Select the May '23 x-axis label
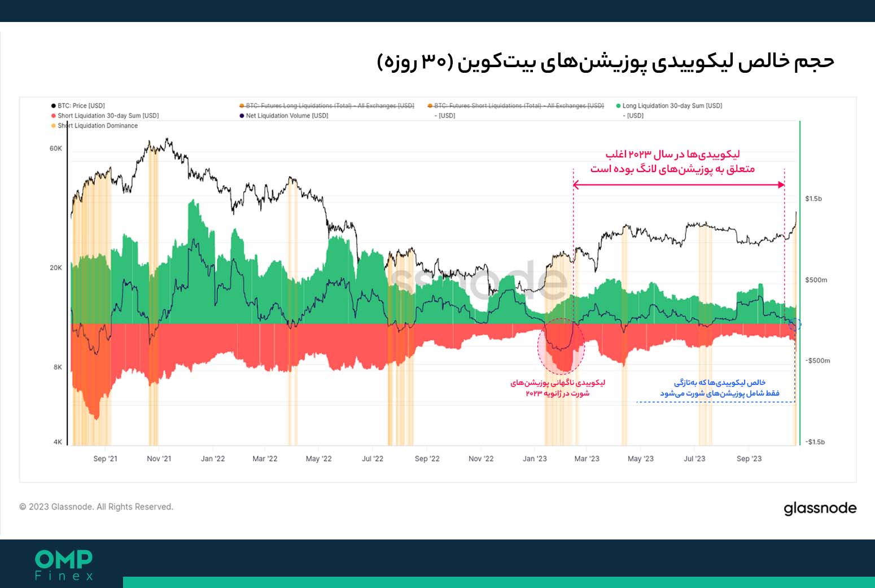 641,459
